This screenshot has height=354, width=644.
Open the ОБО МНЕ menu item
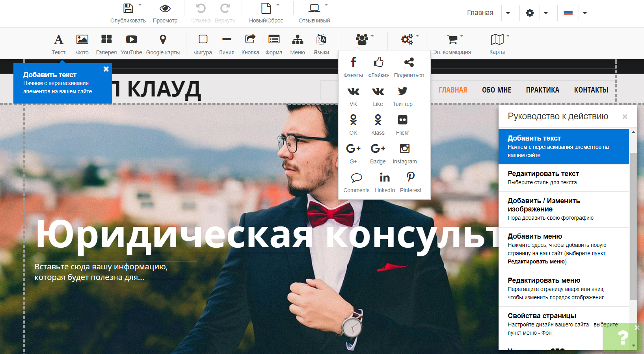(x=496, y=90)
